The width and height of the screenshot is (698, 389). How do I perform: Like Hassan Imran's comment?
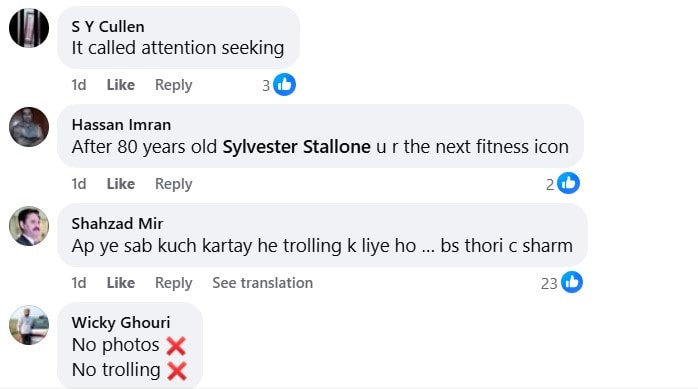point(121,183)
